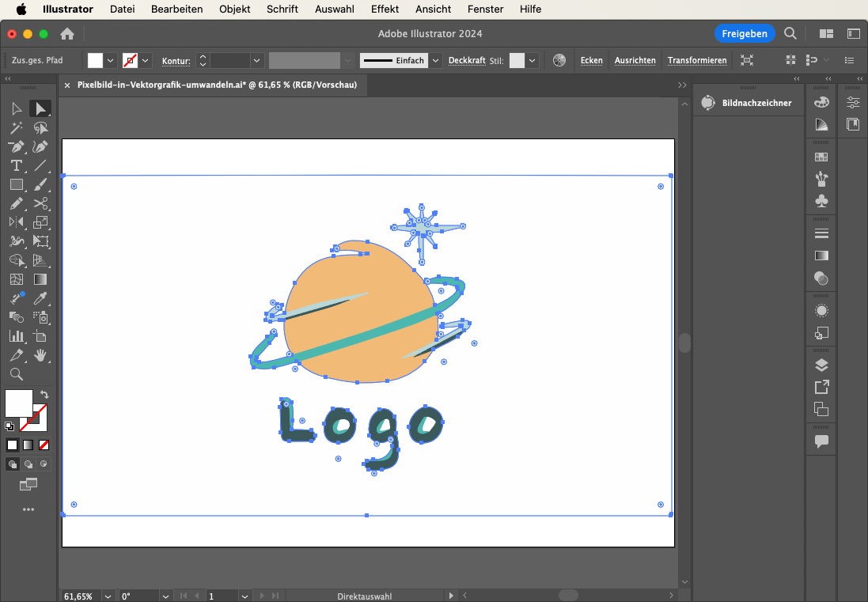The height and width of the screenshot is (602, 868).
Task: Open the Fenster menu
Action: [485, 9]
